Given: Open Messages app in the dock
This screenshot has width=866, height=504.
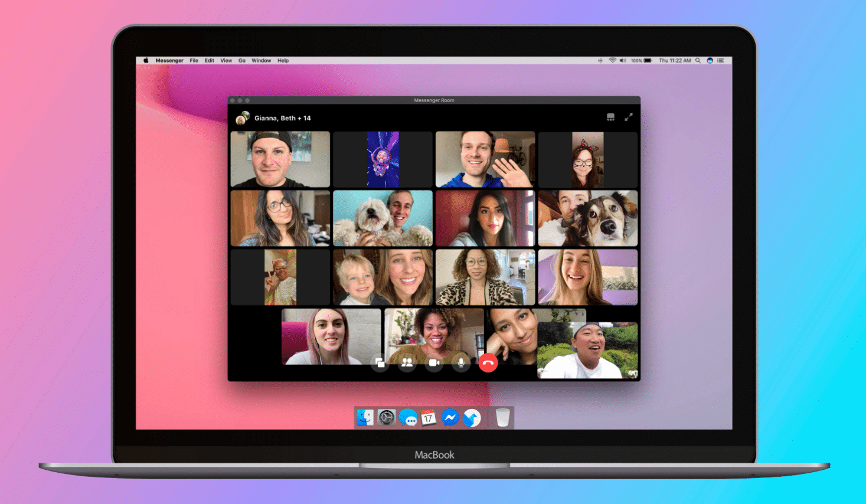Looking at the screenshot, I should [x=408, y=418].
